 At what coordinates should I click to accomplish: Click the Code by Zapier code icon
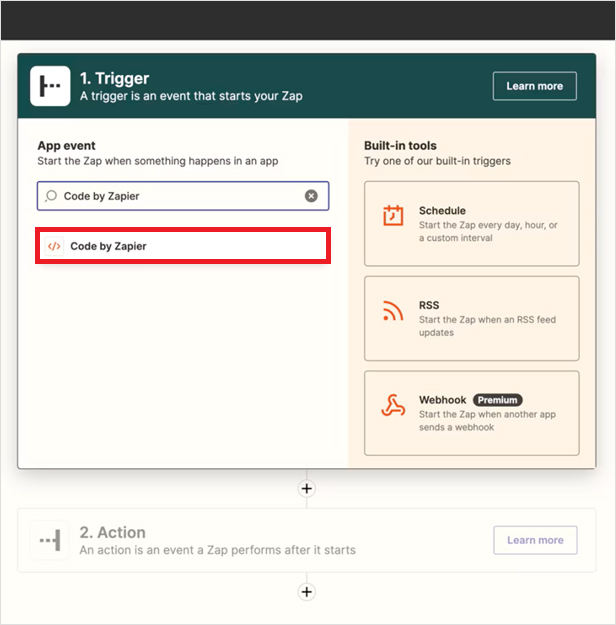(54, 246)
